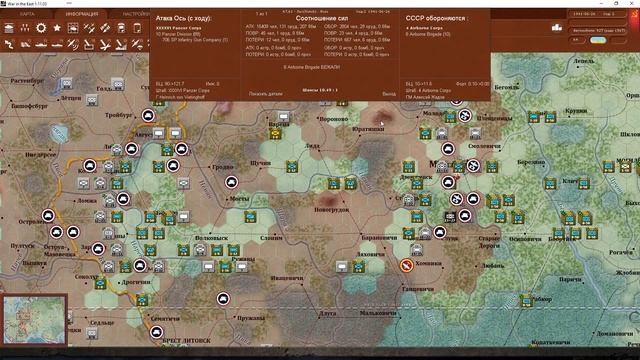Click the sun-shaped weather icon
The height and width of the screenshot is (360, 640).
point(41,28)
